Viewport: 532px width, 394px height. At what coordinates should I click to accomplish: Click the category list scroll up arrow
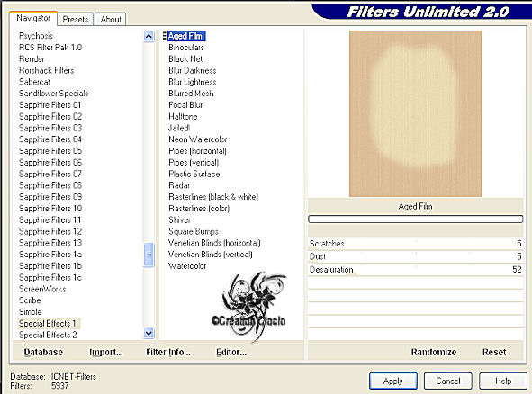[x=149, y=36]
